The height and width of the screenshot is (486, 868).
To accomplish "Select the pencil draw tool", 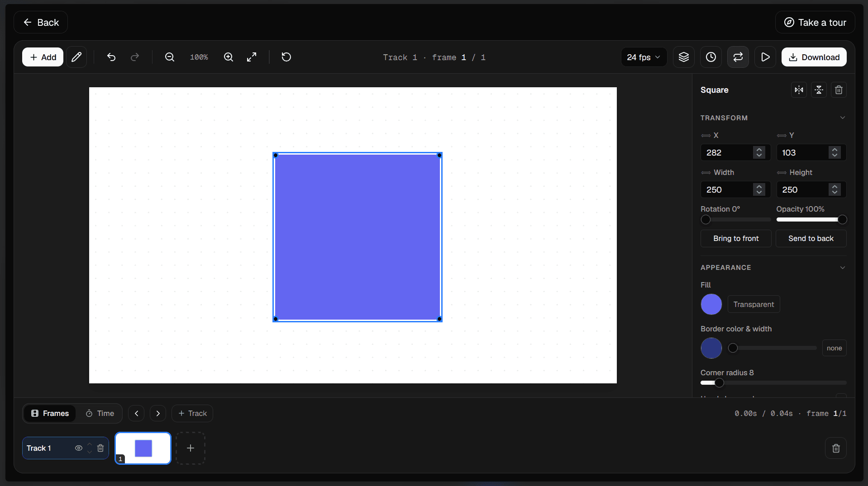I will pos(76,57).
